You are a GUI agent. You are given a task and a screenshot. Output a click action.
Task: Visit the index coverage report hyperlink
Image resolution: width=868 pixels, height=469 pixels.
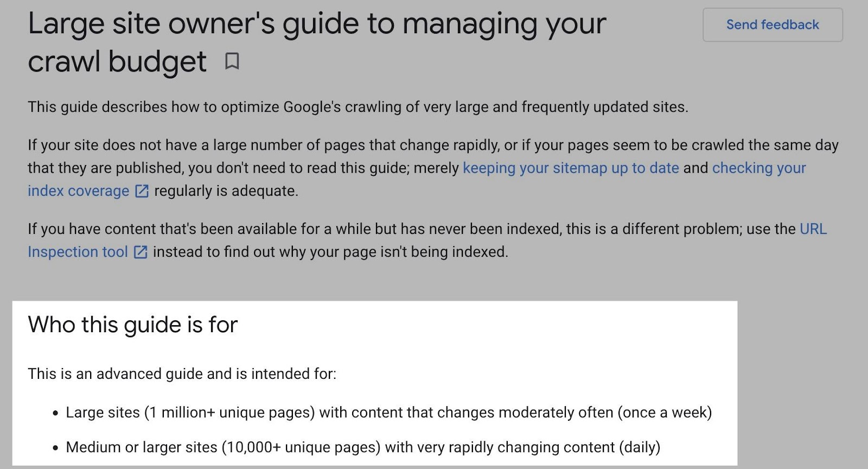point(79,191)
